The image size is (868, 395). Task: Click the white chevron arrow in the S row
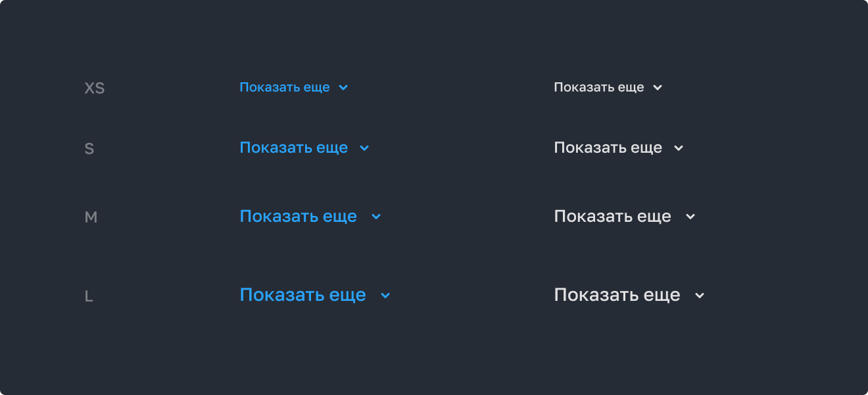click(x=679, y=148)
